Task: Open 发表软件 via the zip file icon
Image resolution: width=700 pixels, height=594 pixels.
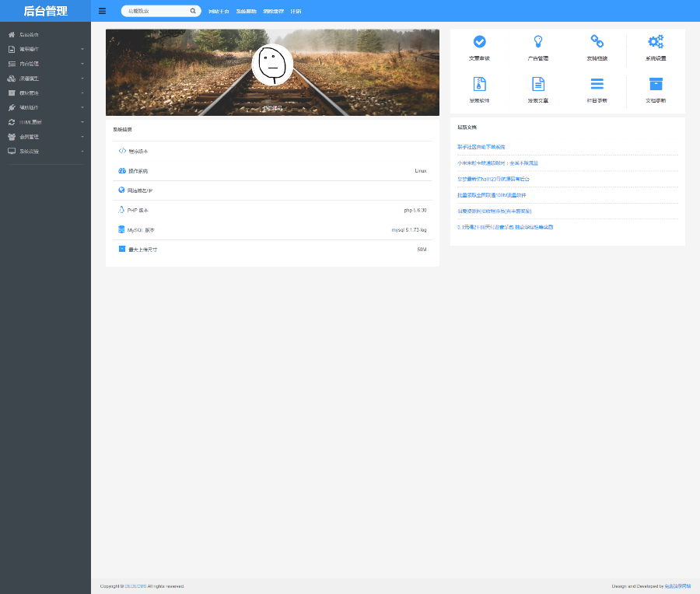Action: 479,84
